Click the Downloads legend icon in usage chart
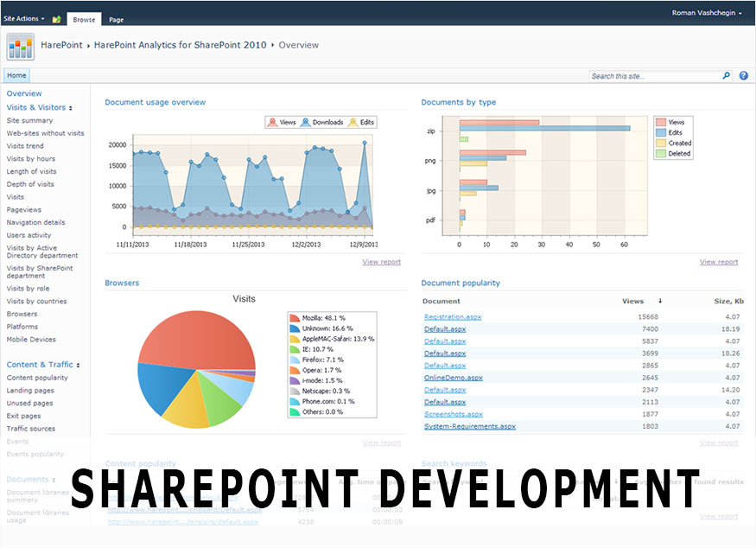The height and width of the screenshot is (548, 756). [x=306, y=123]
